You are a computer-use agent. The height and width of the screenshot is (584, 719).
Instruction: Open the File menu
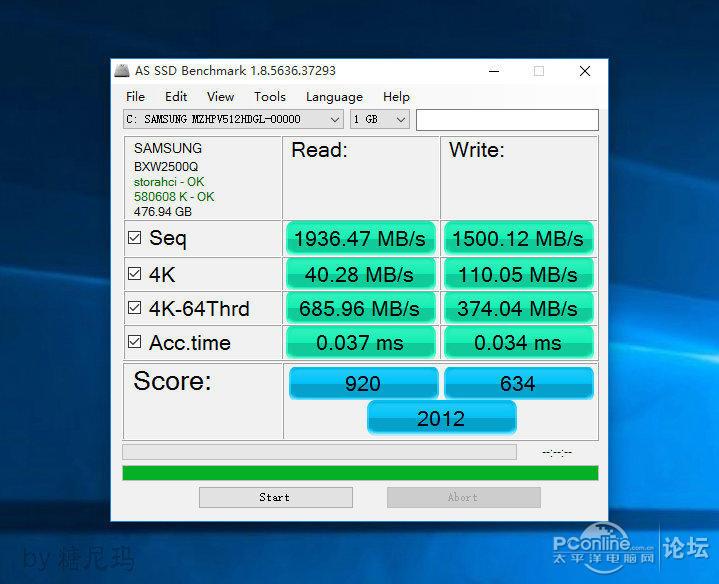click(x=135, y=97)
